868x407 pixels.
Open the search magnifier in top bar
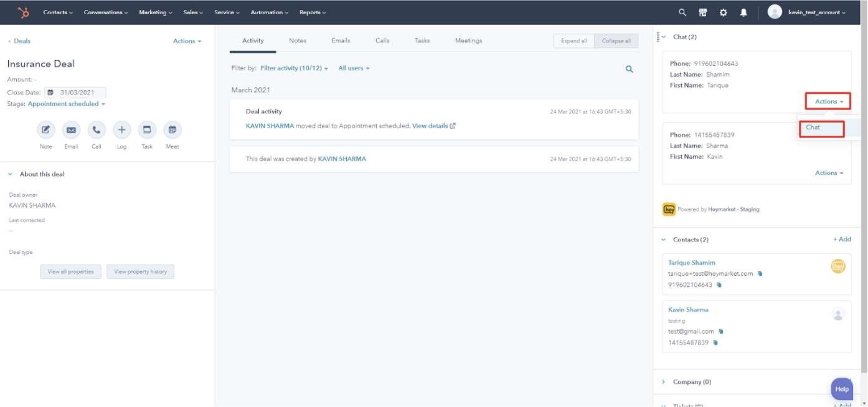click(682, 12)
